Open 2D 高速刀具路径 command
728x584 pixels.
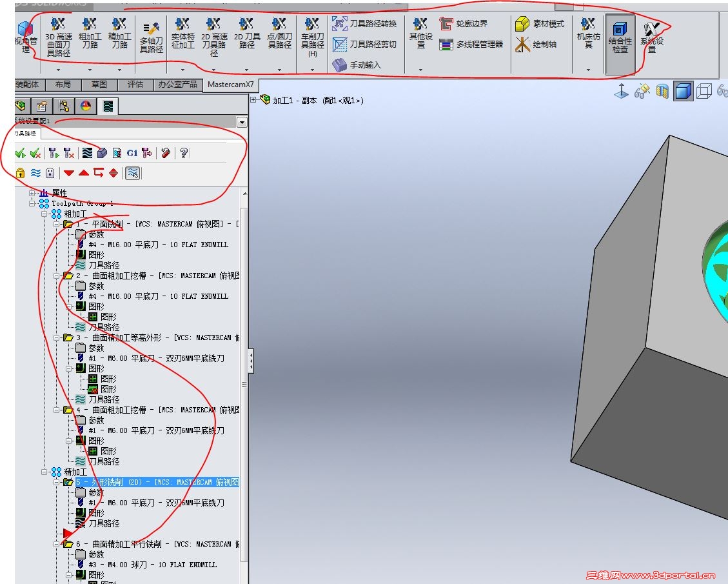213,37
